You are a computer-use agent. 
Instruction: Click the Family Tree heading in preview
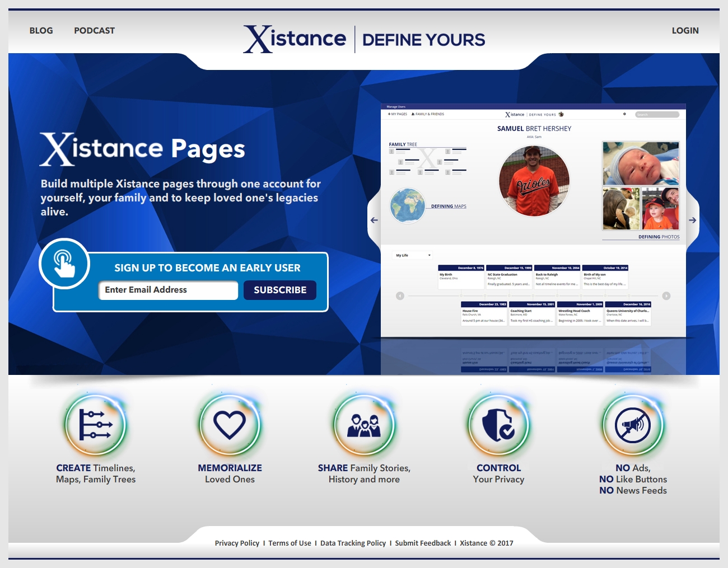pyautogui.click(x=403, y=144)
